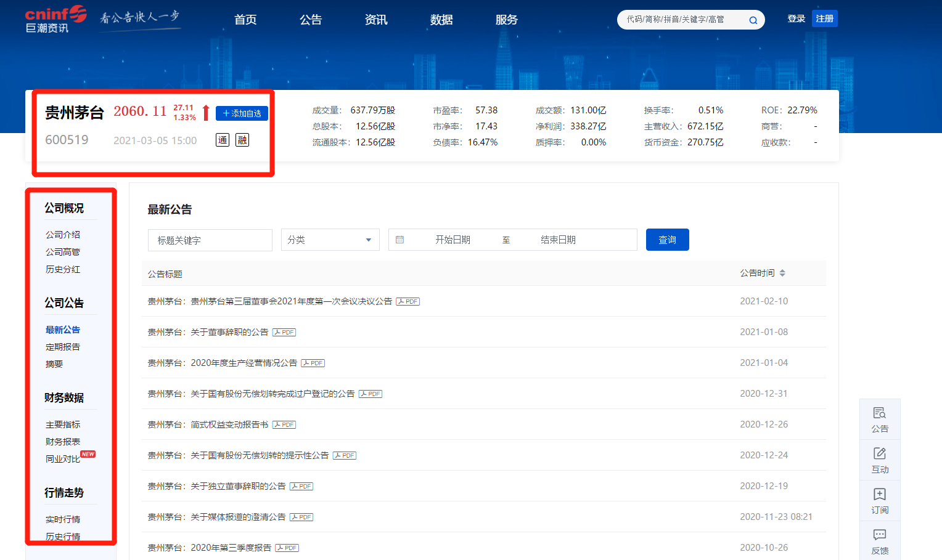Open the 公告 sidebar icon on the right
Viewport: 942px width, 560px height.
point(880,420)
